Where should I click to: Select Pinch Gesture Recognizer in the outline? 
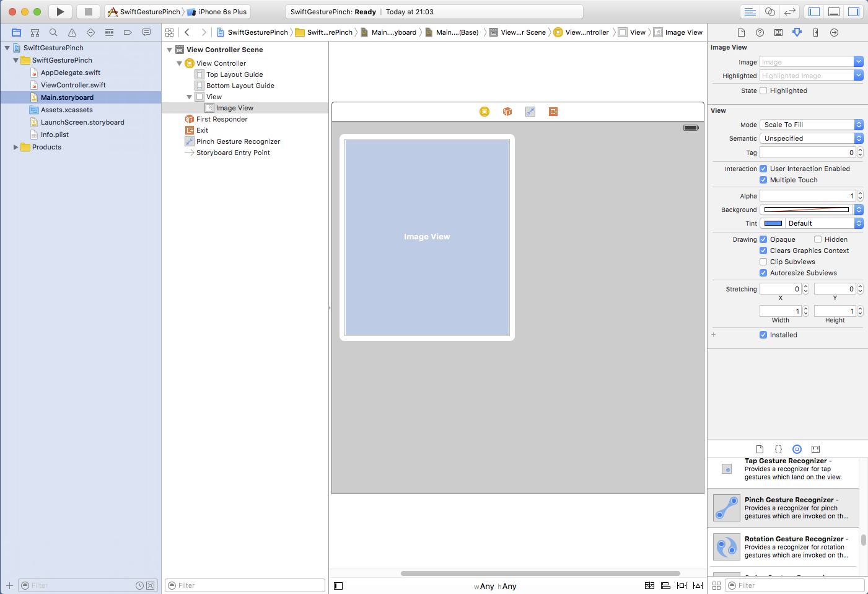click(238, 141)
